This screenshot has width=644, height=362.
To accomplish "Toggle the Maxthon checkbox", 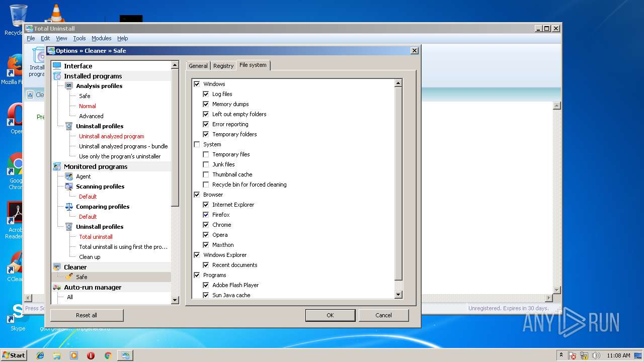I will (206, 245).
